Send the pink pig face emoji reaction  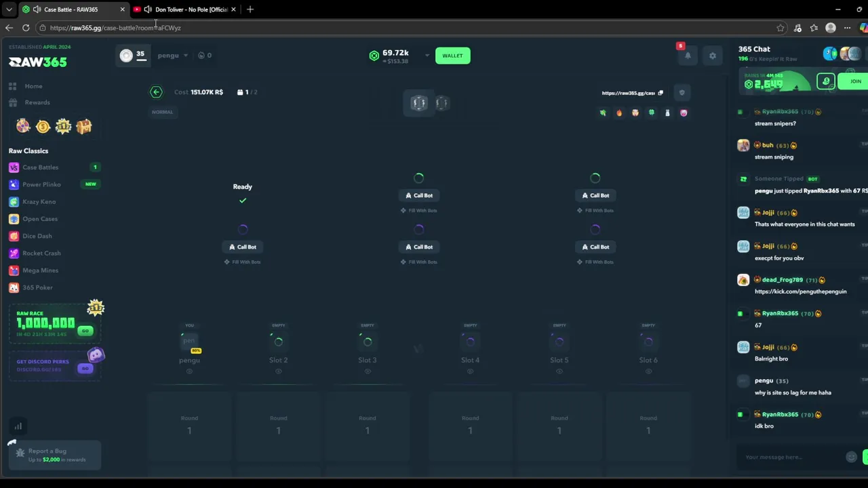point(684,113)
